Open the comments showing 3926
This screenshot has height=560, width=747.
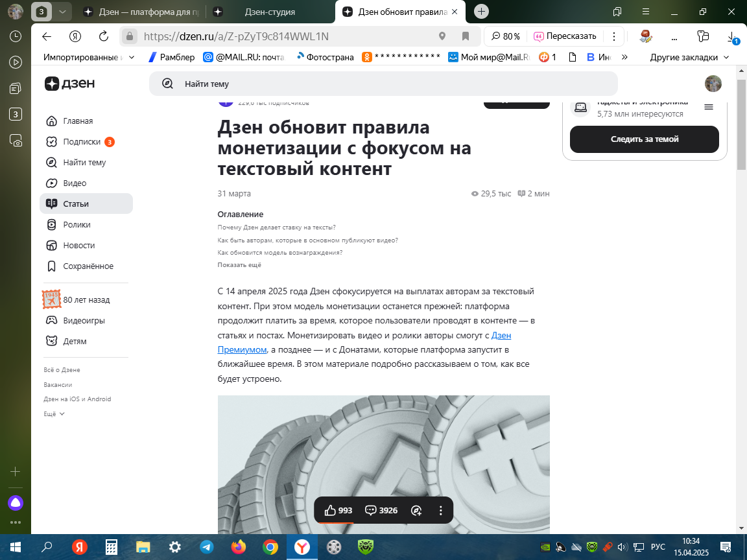tap(381, 511)
